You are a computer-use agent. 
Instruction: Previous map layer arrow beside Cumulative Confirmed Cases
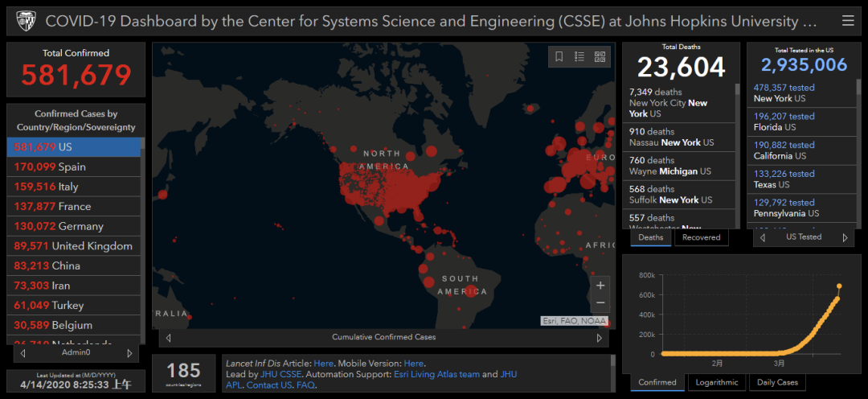(168, 338)
